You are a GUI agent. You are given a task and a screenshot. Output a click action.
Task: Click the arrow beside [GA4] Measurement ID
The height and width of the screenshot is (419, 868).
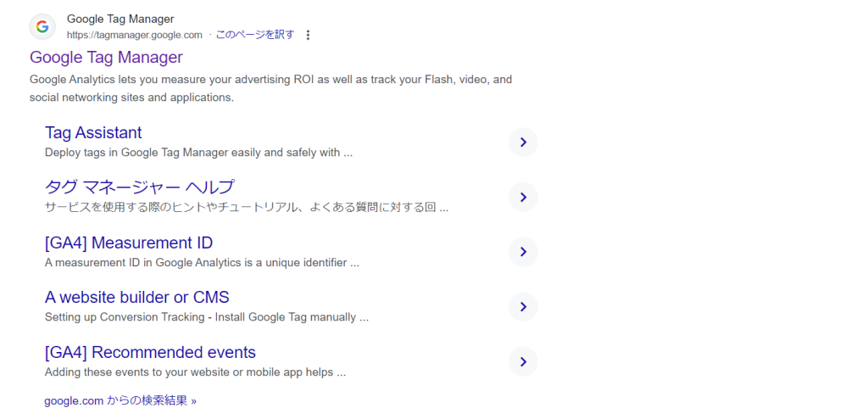click(x=523, y=252)
